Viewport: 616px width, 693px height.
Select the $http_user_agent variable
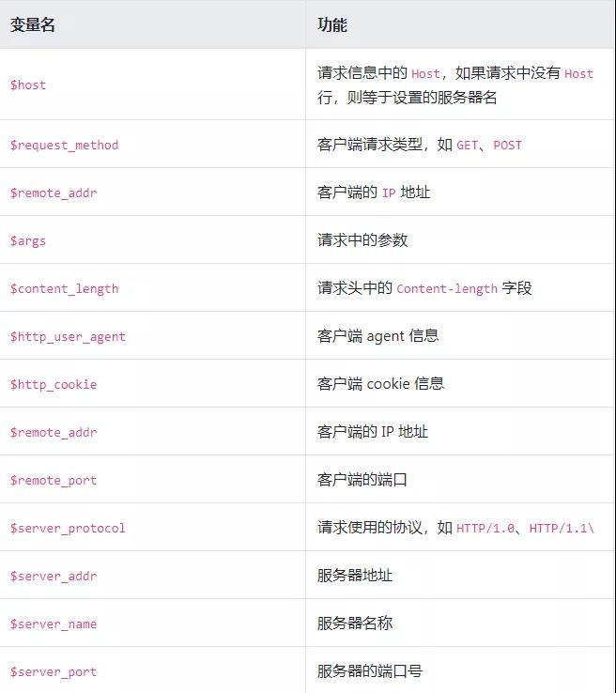(68, 336)
